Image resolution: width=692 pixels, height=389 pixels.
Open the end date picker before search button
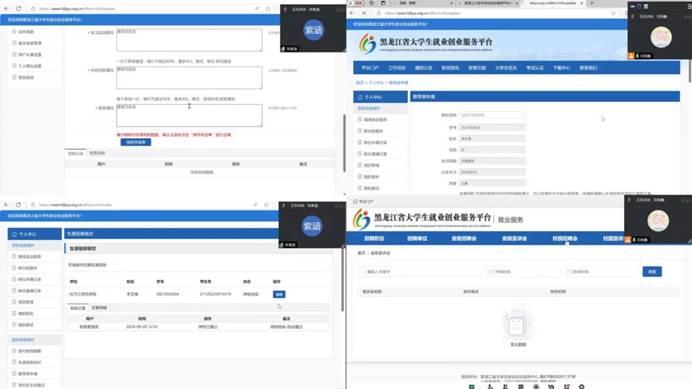(602, 272)
